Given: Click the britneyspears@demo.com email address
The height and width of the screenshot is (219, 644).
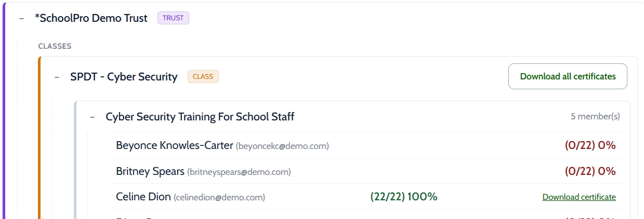Looking at the screenshot, I should (239, 172).
